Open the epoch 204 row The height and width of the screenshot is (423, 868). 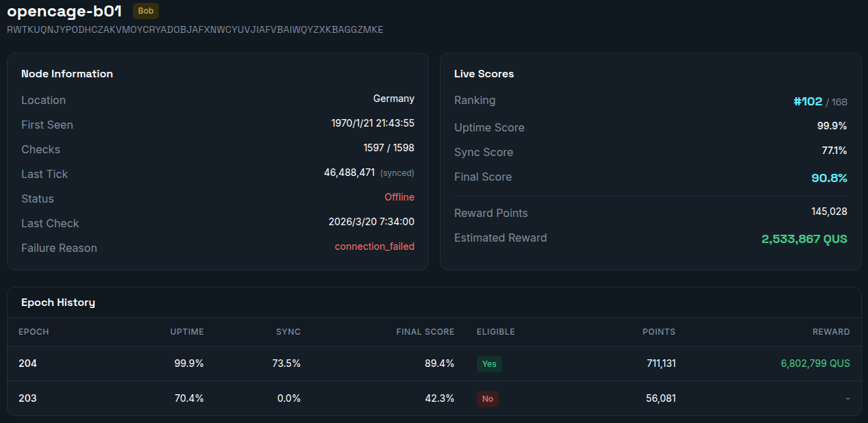(x=27, y=363)
